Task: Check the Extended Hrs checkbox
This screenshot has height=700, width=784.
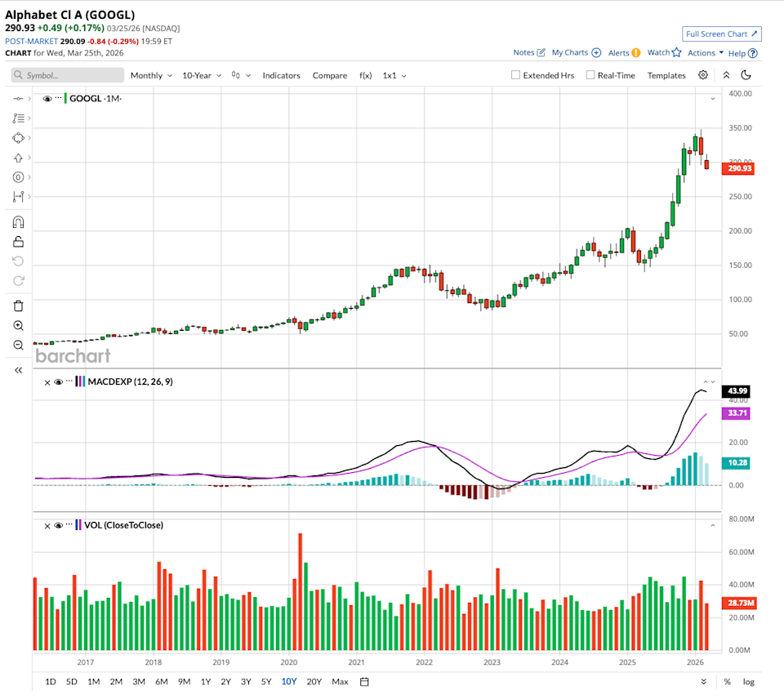Action: (515, 75)
